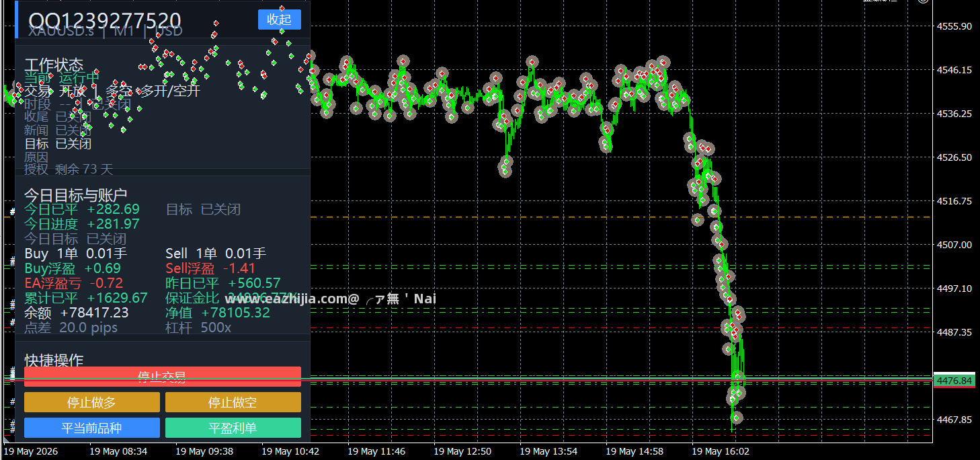Click the blue 平当前品种 button
Viewport: 980px width, 460px height.
(x=92, y=428)
